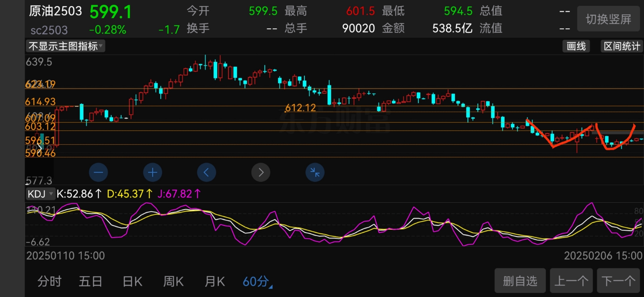Go to next contract with 下一个
Image resolution: width=644 pixels, height=297 pixels.
click(x=618, y=281)
